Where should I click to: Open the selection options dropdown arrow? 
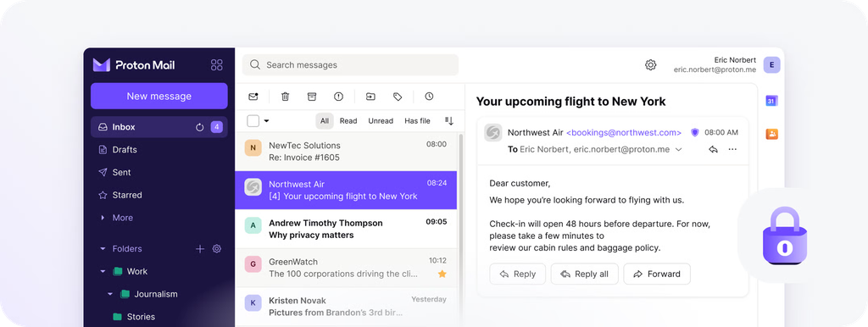coord(266,120)
